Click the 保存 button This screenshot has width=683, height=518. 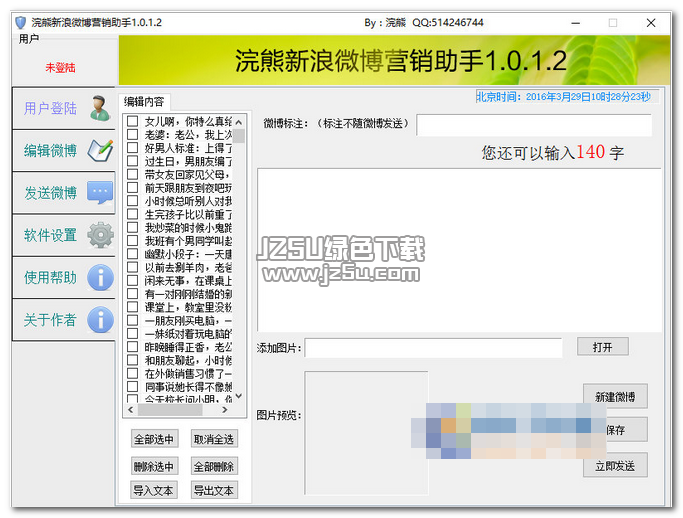(x=615, y=430)
